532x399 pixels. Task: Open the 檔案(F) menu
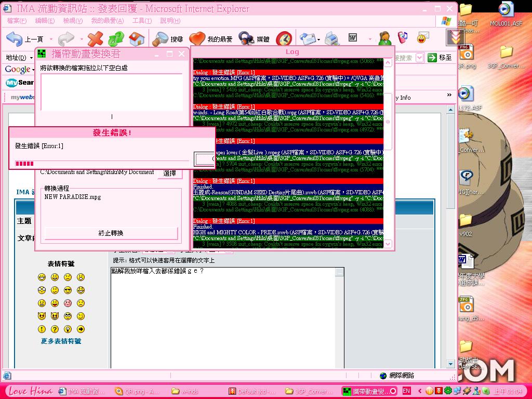tap(17, 21)
